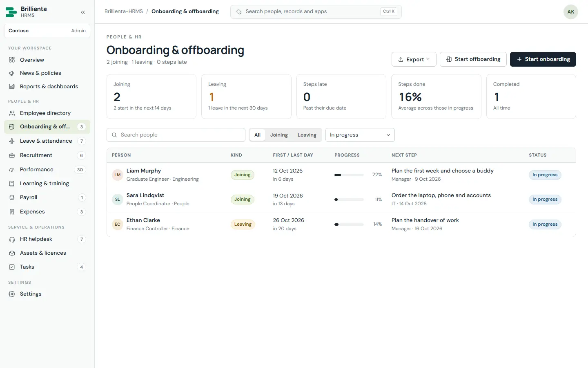Open the Expenses page

click(47, 211)
